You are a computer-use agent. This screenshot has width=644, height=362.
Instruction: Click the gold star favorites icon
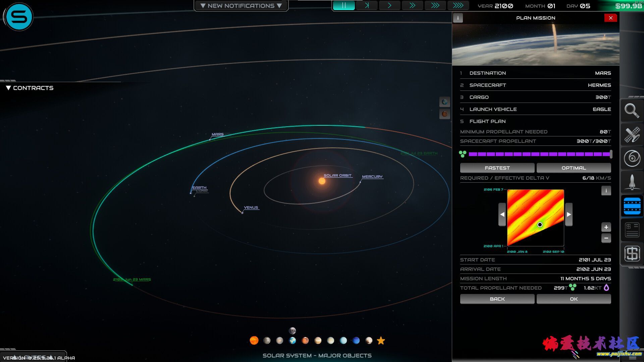[x=381, y=341]
